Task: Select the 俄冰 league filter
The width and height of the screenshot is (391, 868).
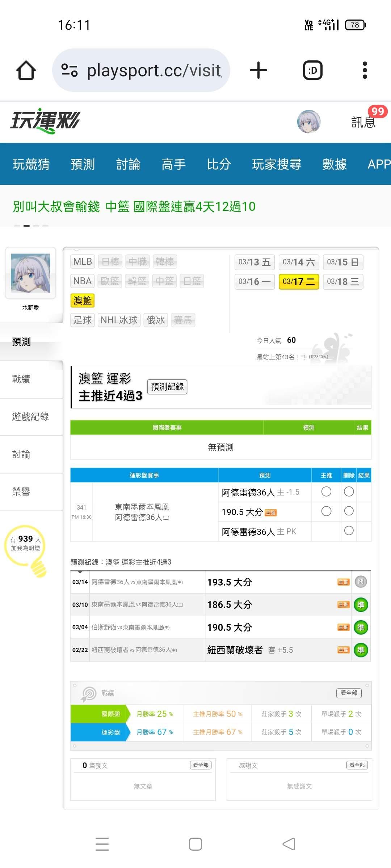Action: tap(156, 320)
